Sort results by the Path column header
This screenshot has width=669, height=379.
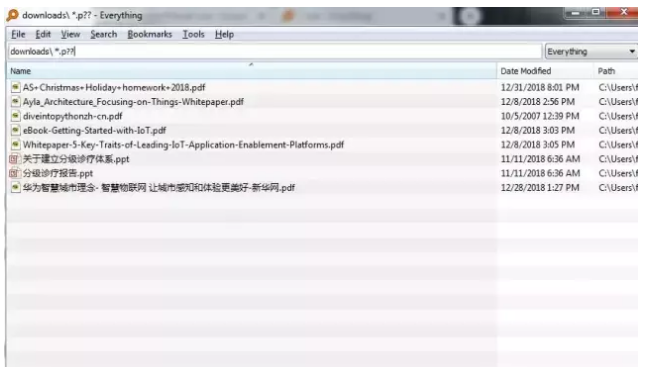(x=616, y=71)
